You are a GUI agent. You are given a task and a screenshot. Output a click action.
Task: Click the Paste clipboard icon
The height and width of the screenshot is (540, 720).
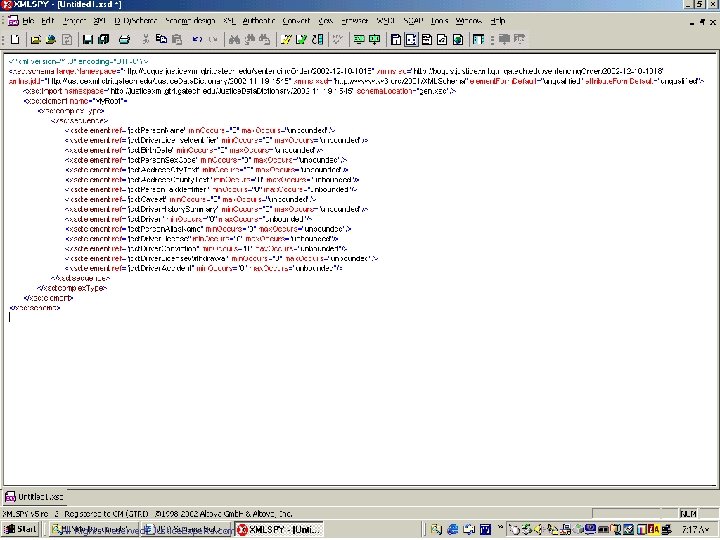click(177, 39)
